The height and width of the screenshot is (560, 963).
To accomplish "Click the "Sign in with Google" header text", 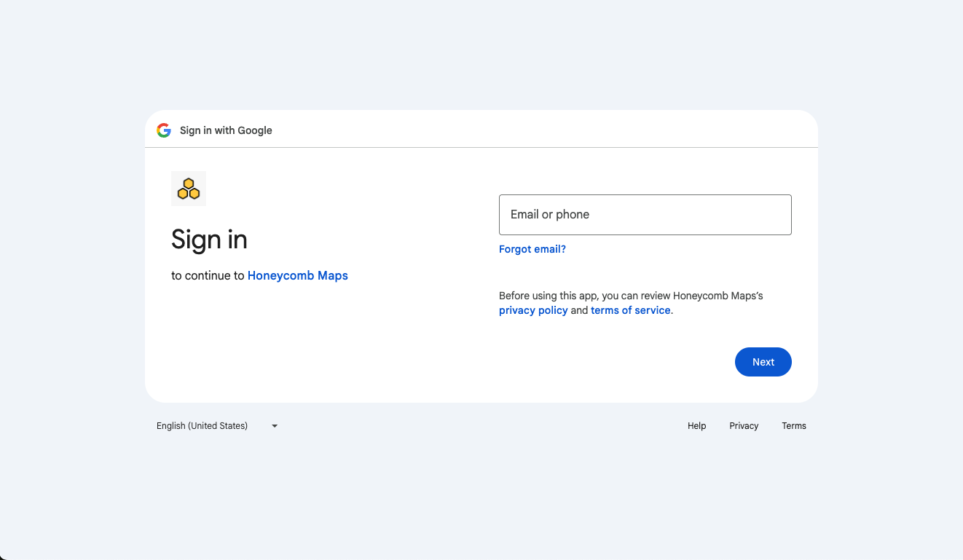I will [x=226, y=130].
